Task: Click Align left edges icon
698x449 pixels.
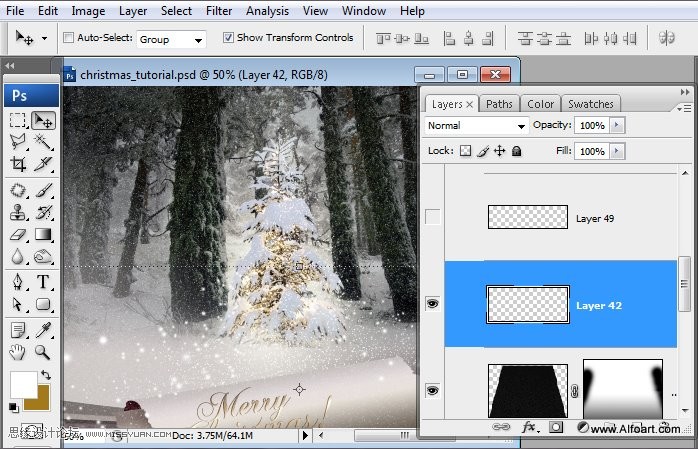Action: point(450,39)
